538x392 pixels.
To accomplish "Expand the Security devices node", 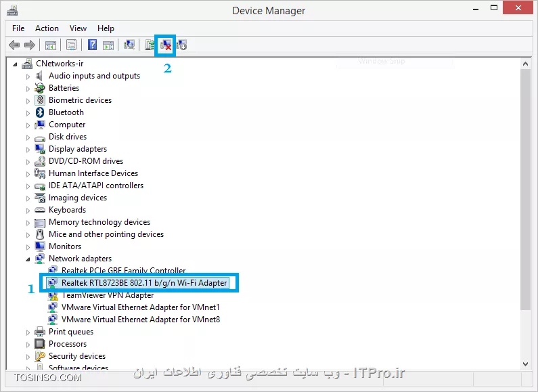I will click(x=28, y=357).
